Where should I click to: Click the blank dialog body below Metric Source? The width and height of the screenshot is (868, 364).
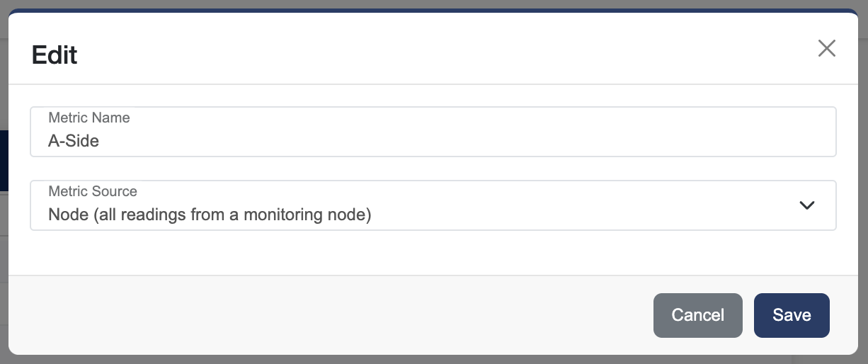[433, 252]
